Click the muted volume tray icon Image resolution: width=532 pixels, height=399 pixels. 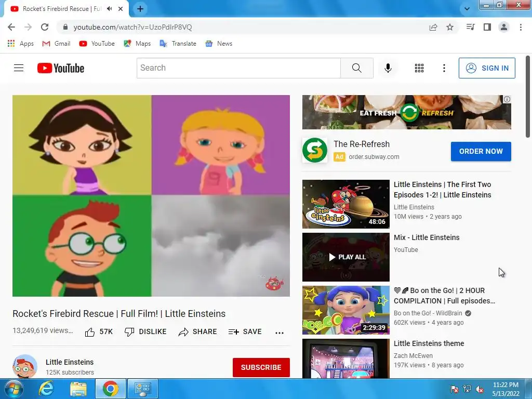pyautogui.click(x=480, y=389)
